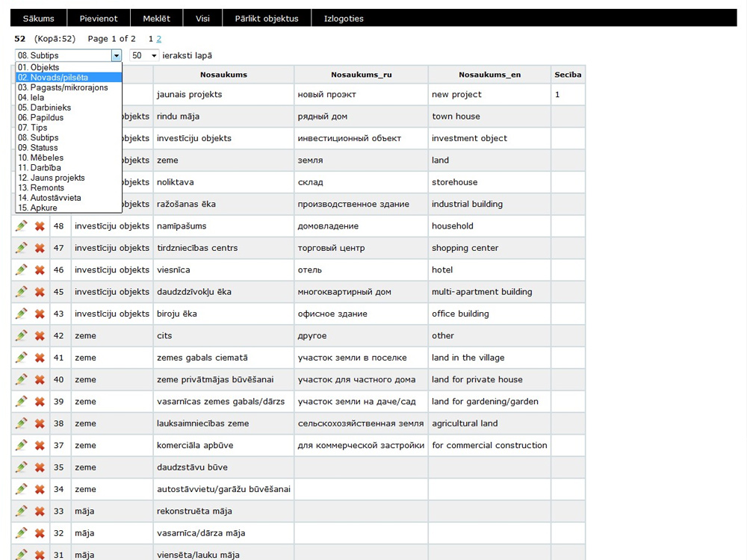The image size is (747, 560).
Task: Pick the '07. Tips' option
Action: 69,127
